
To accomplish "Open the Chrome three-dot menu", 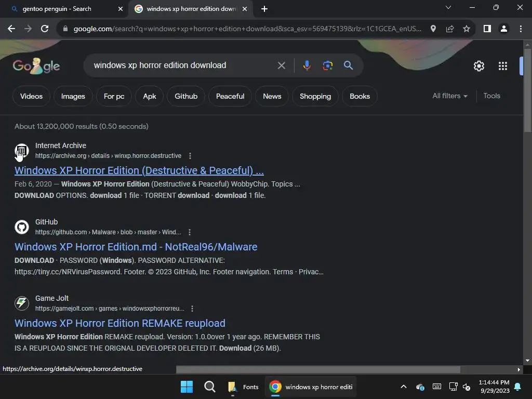I will pos(521,29).
